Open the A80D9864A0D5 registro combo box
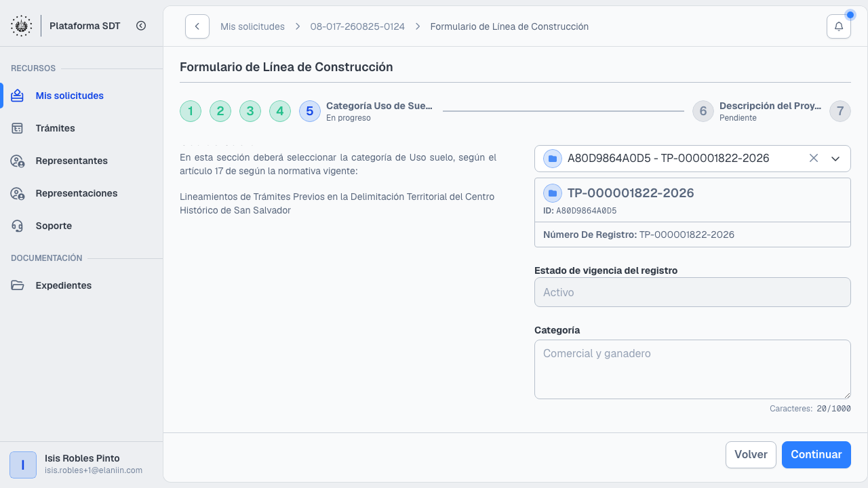868x488 pixels. pyautogui.click(x=692, y=158)
